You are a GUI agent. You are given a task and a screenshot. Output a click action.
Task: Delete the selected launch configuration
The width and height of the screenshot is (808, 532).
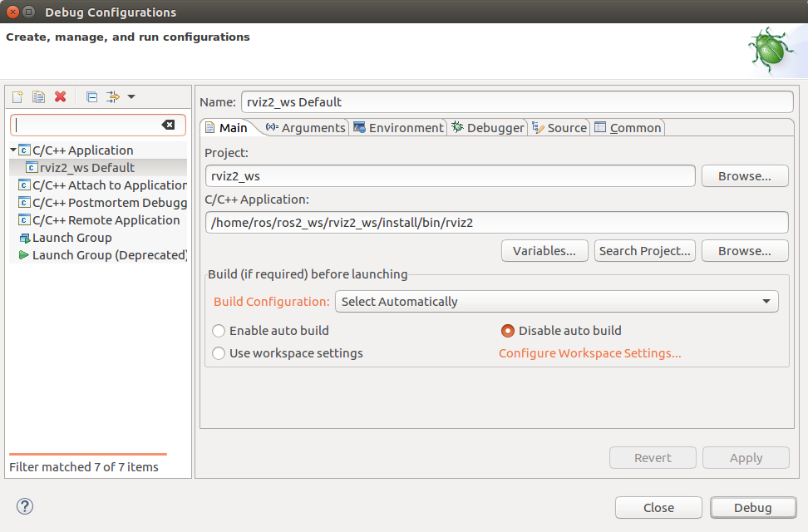click(60, 97)
